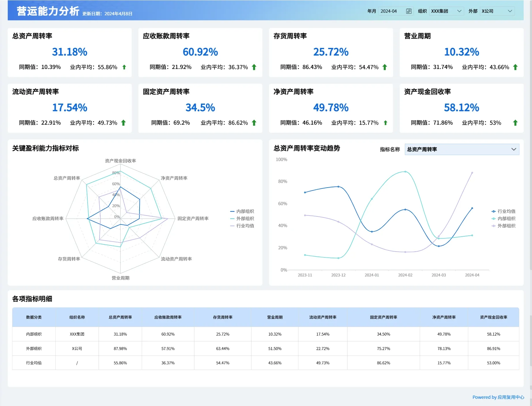Click the 2023-12 point on 行业均值 line
532x406 pixels.
339,187
